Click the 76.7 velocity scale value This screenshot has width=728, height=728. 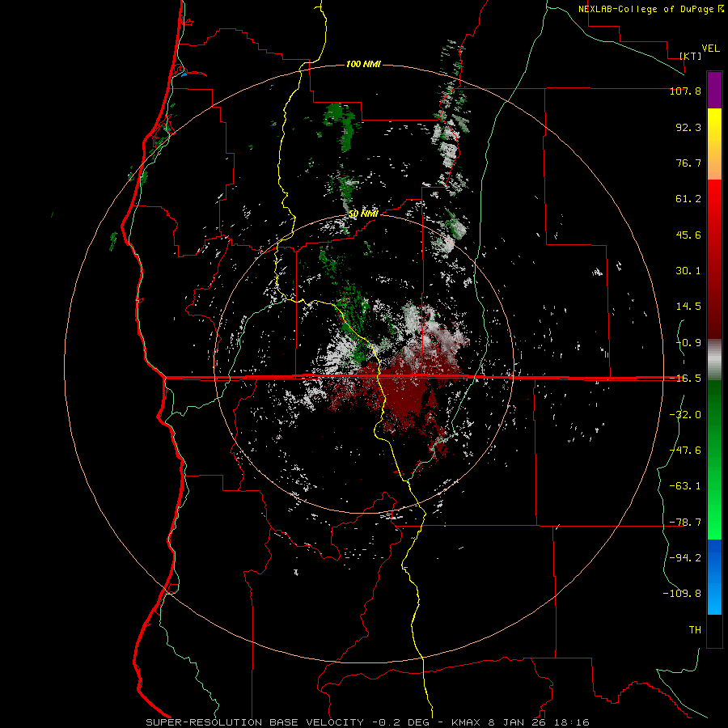(688, 163)
